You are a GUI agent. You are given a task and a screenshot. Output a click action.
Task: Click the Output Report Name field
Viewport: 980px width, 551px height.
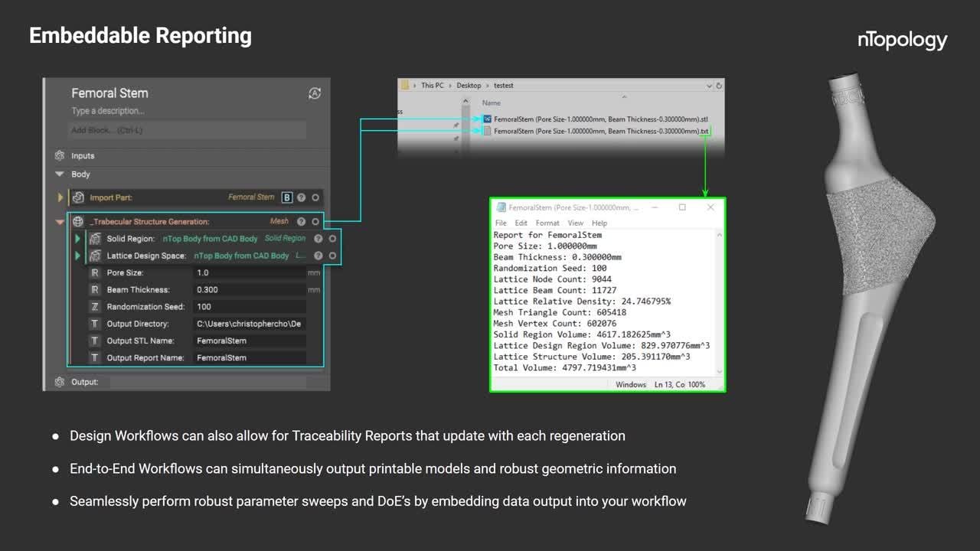pyautogui.click(x=249, y=357)
